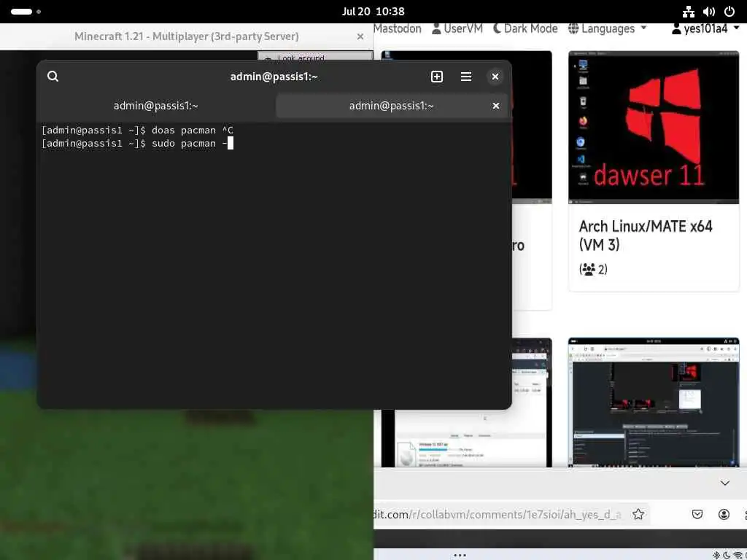Viewport: 747px width, 560px height.
Task: Click the Bluetooth tray icon
Action: (x=716, y=555)
